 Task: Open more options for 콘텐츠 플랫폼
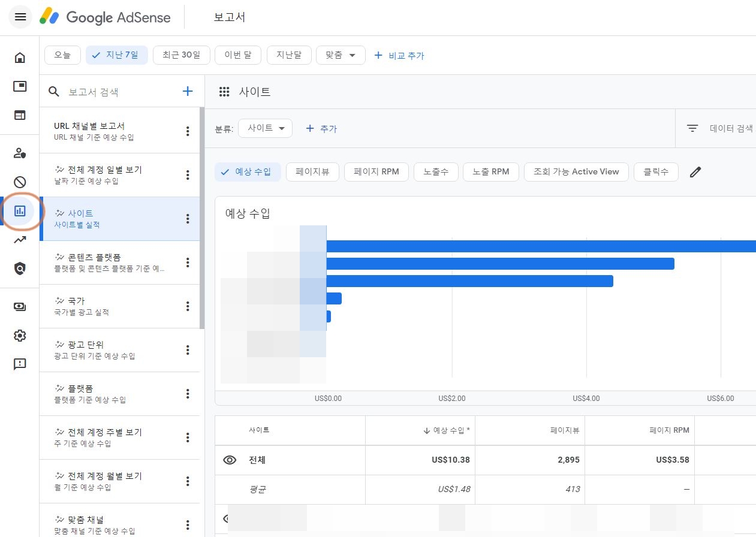188,263
